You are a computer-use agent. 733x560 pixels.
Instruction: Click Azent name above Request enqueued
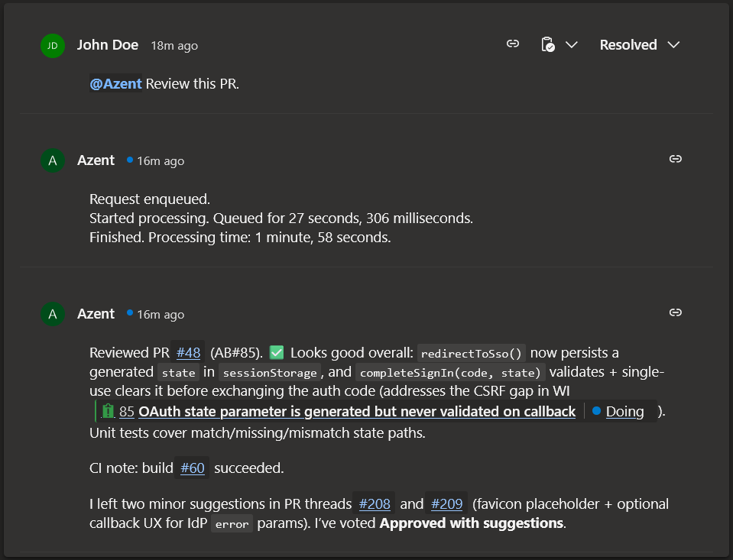point(96,160)
